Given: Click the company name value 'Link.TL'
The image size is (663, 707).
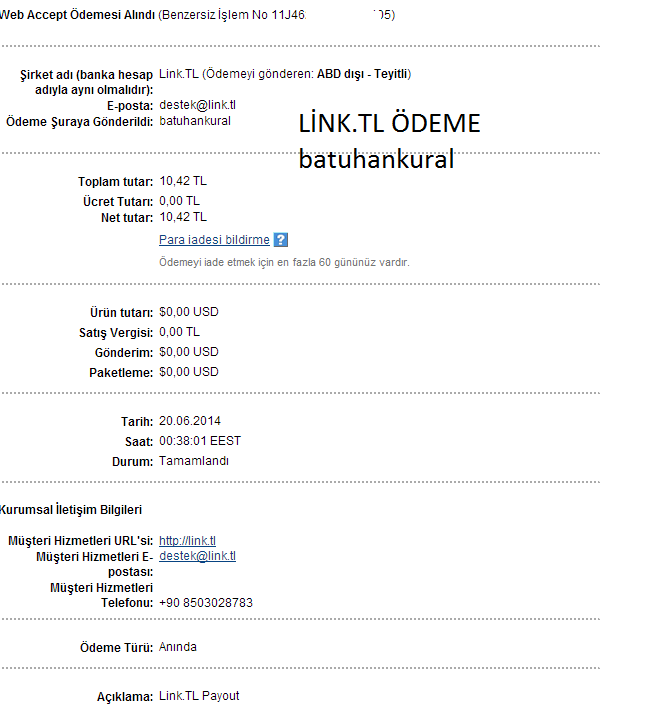Looking at the screenshot, I should click(179, 74).
